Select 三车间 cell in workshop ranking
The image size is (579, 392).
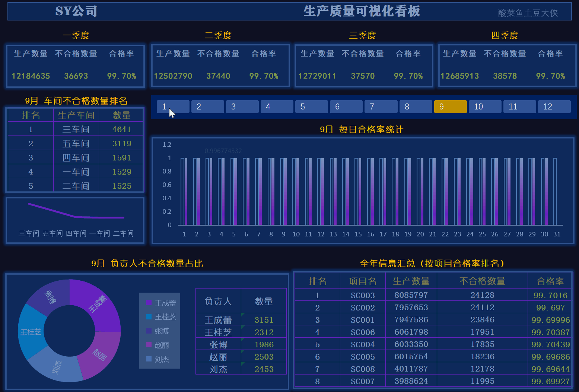tap(76, 130)
